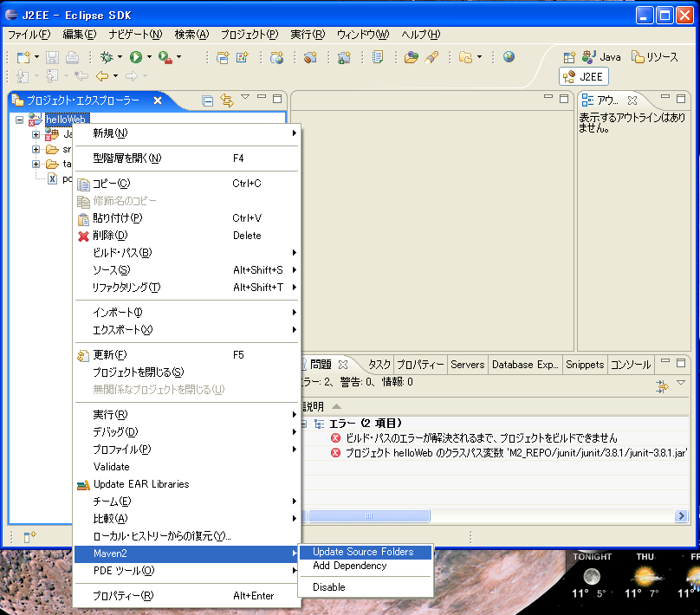Open the Project Explorer view menu arrow
This screenshot has height=615, width=700.
[x=245, y=98]
